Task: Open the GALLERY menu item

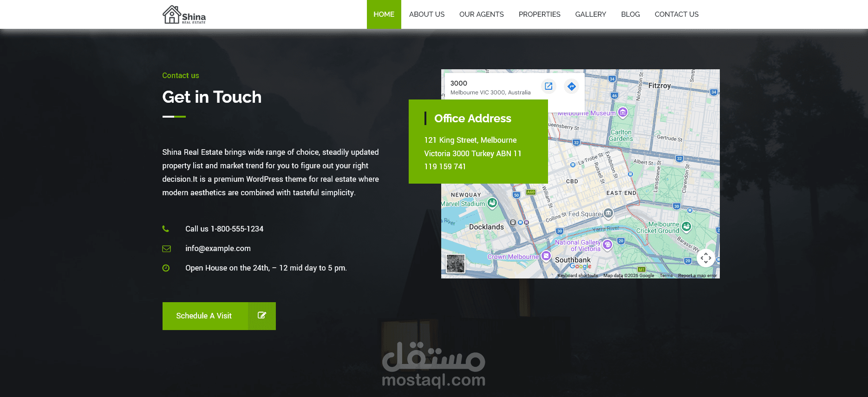Action: [590, 14]
